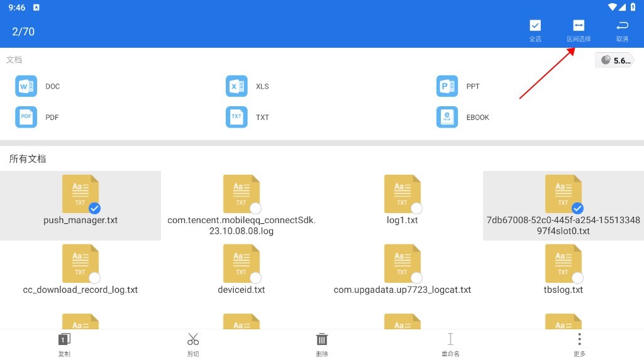Open the XLS category

tap(237, 86)
